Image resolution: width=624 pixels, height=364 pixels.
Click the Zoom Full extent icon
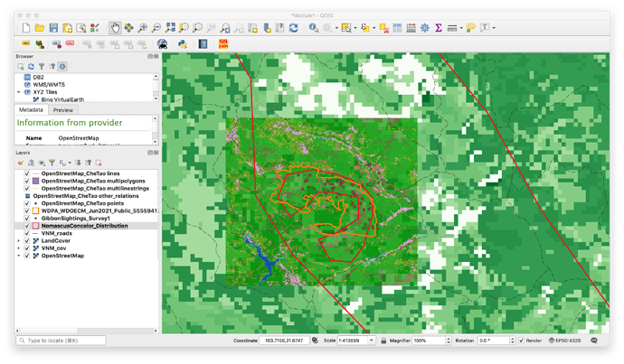170,28
